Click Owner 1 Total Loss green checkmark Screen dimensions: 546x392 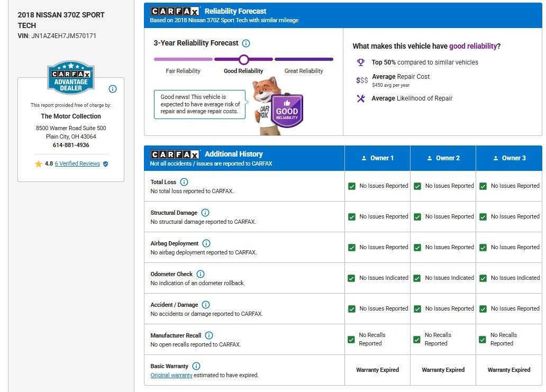(x=352, y=186)
